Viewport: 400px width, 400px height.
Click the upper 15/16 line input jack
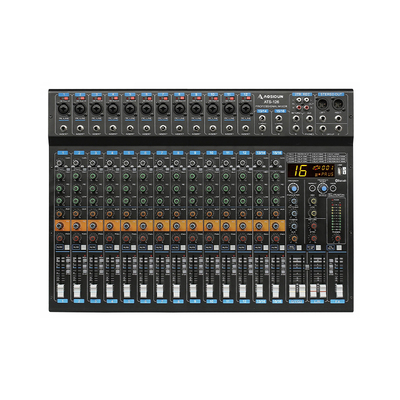pyautogui.click(x=280, y=118)
